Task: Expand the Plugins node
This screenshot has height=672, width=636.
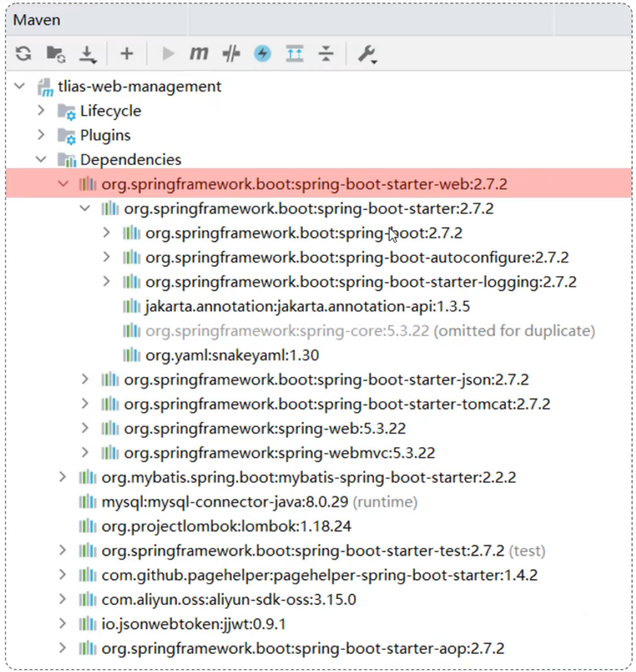Action: [41, 135]
